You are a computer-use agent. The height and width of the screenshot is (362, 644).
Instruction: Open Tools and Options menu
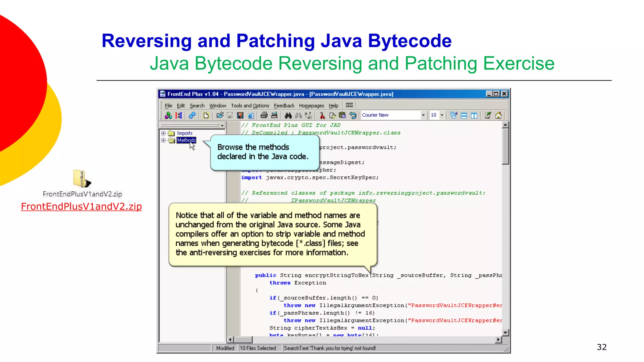tap(250, 106)
